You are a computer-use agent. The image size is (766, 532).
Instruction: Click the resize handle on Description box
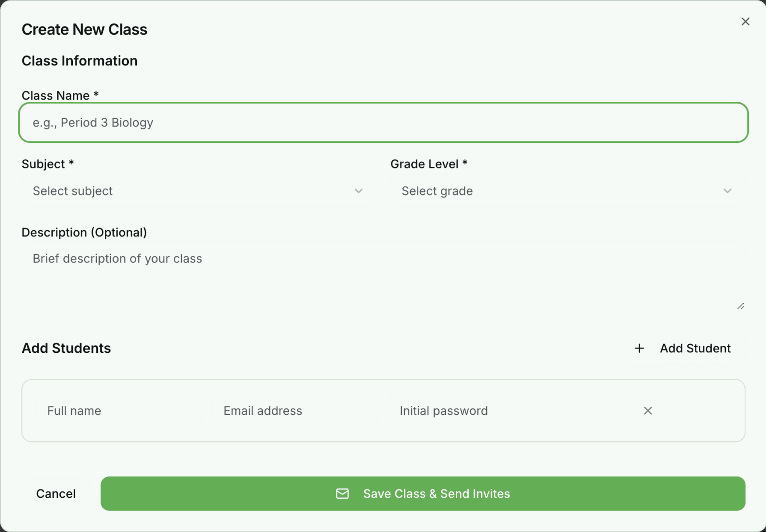click(x=741, y=305)
